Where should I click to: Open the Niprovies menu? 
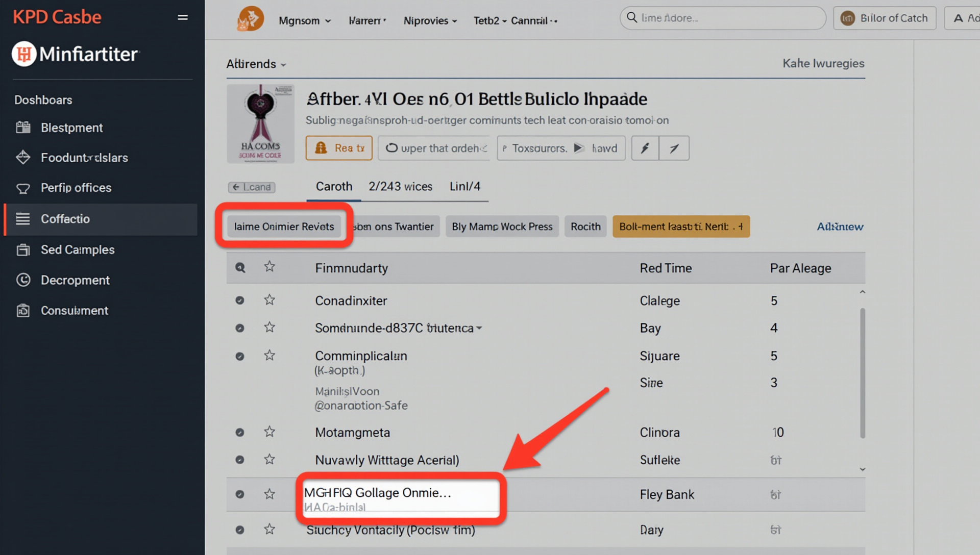(x=430, y=20)
